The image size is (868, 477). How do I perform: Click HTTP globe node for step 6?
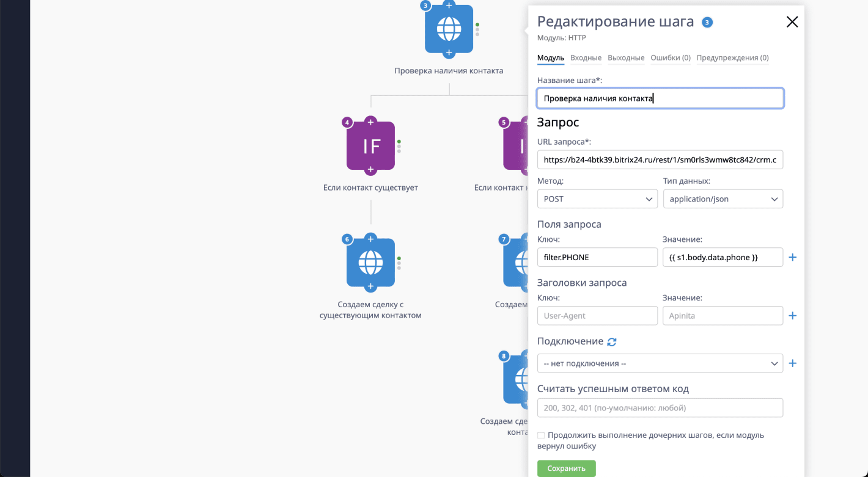[370, 263]
